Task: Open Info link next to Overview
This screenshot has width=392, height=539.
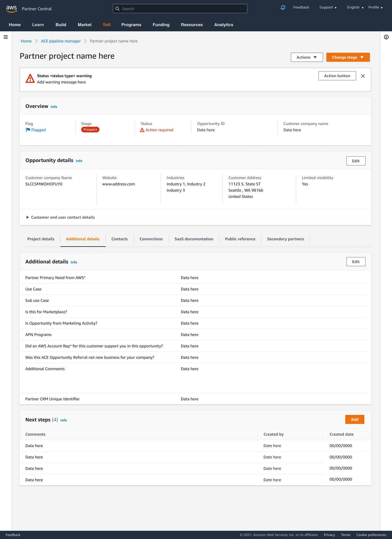Action: (54, 107)
